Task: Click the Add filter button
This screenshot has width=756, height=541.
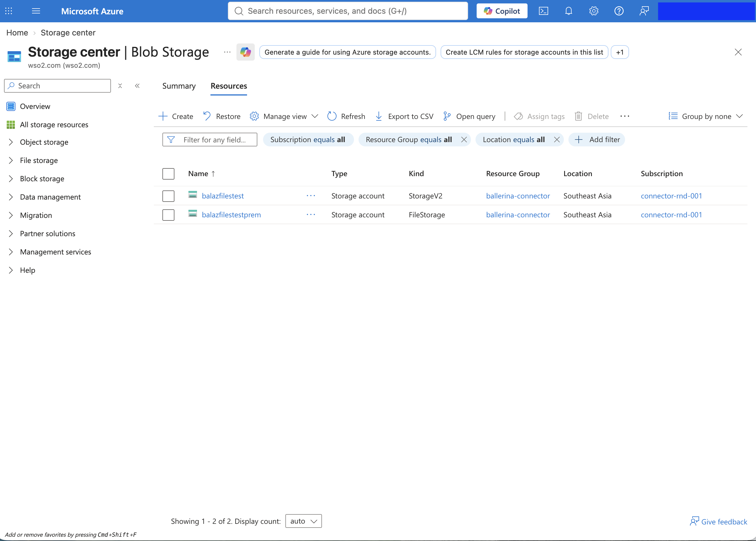Action: click(x=597, y=140)
